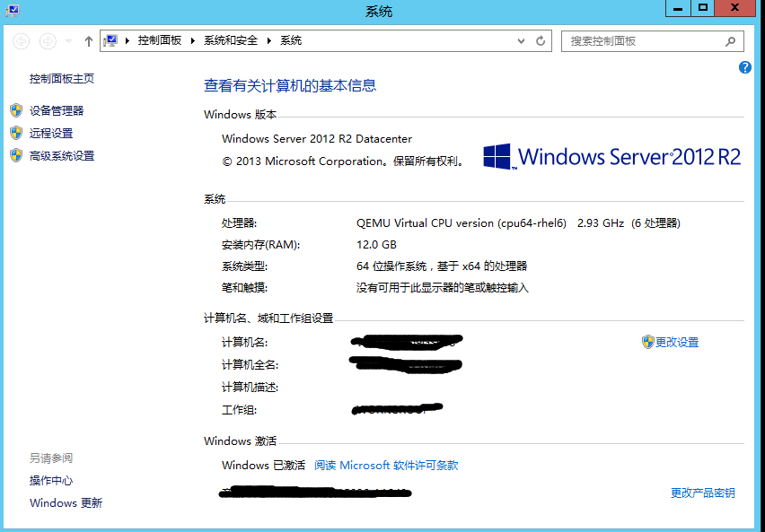Open 远程设置 from the sidebar
The image size is (765, 532).
[x=51, y=133]
